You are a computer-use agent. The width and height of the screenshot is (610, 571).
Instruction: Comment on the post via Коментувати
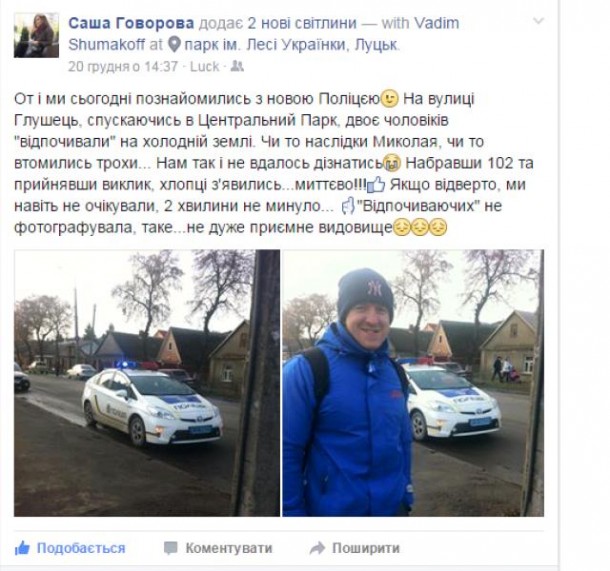click(218, 548)
